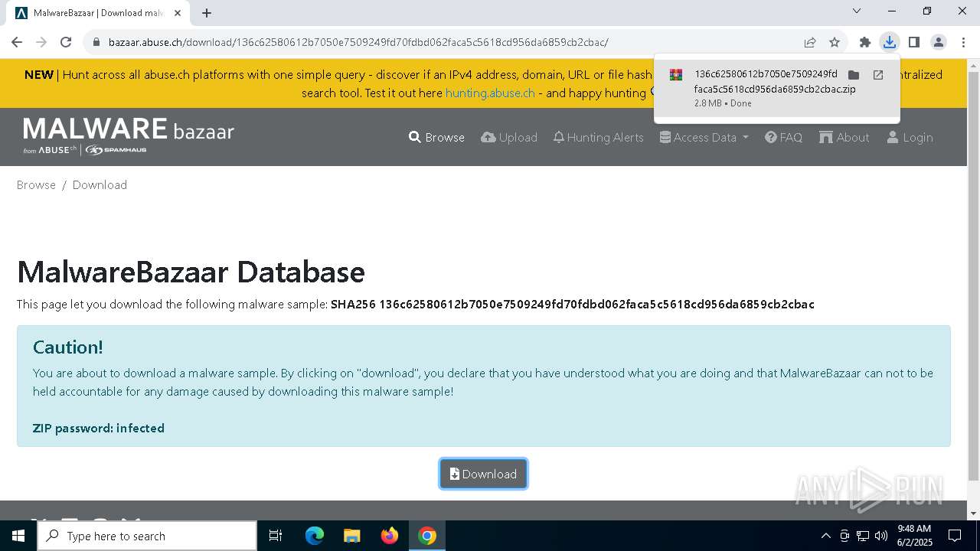Open a new browser tab
This screenshot has height=551, width=980.
207,12
